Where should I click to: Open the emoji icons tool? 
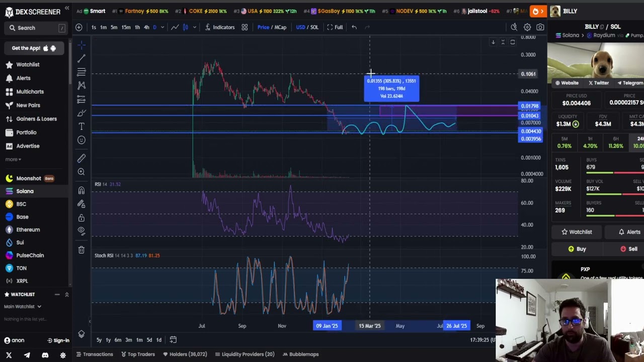[x=82, y=140]
